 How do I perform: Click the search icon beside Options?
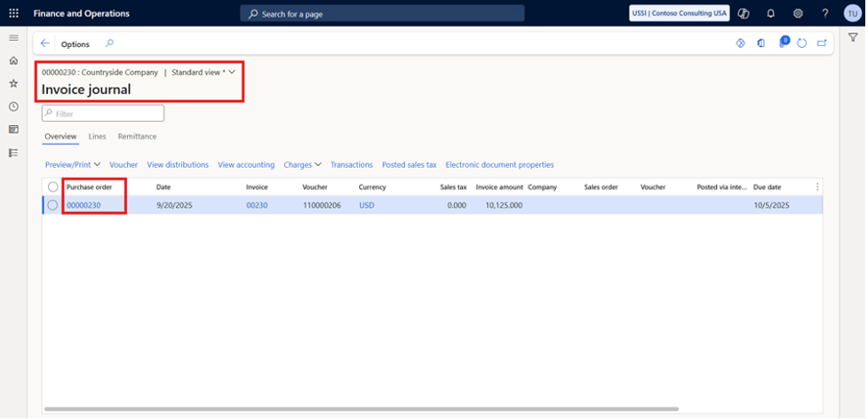tap(109, 43)
